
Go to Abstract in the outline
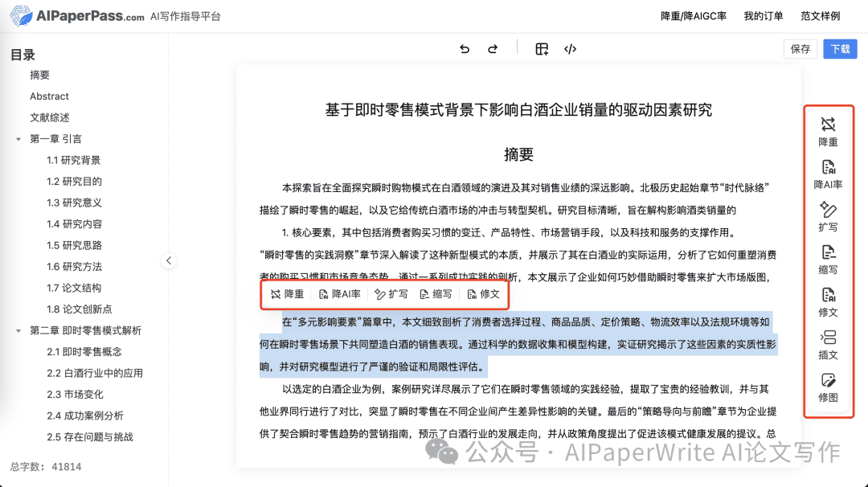pos(49,96)
